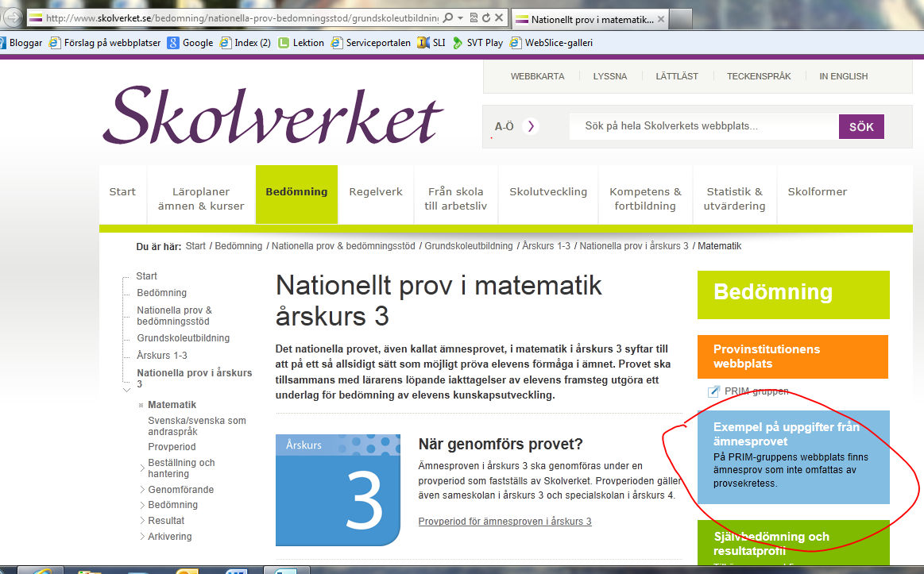The image size is (924, 574).
Task: Click the Sök på hela Skolverkets webbplats search field
Action: pos(704,126)
